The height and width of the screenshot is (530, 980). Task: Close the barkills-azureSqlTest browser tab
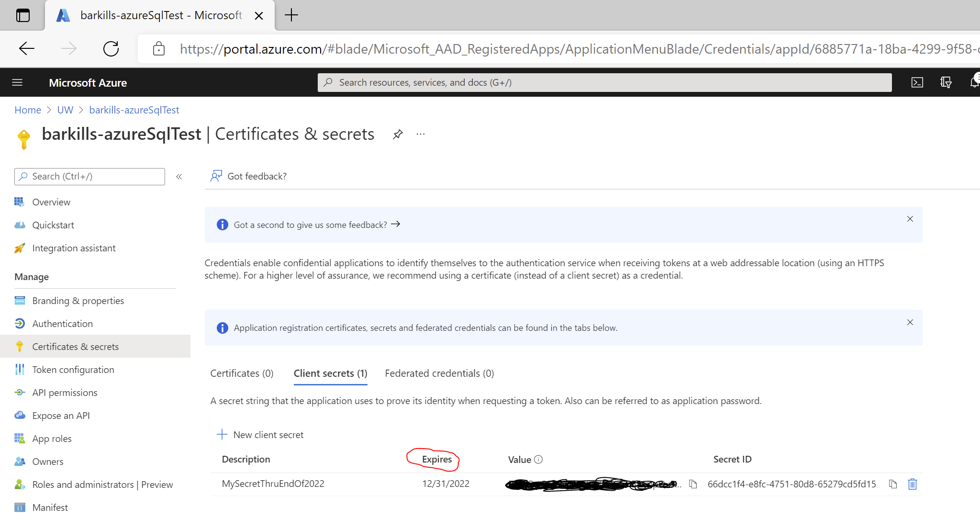(259, 16)
